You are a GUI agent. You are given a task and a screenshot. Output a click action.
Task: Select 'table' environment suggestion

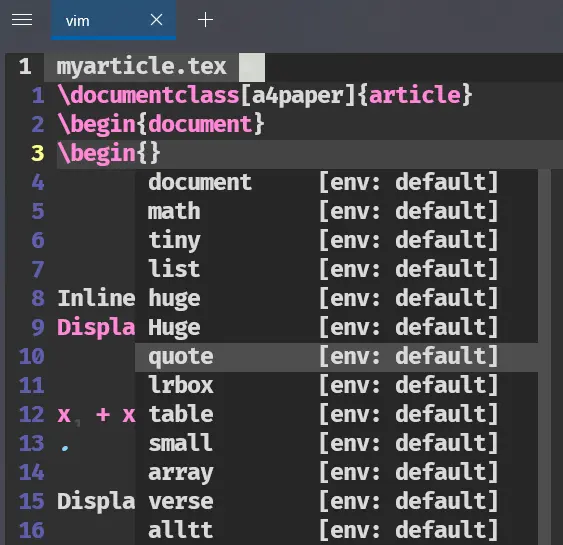336,415
